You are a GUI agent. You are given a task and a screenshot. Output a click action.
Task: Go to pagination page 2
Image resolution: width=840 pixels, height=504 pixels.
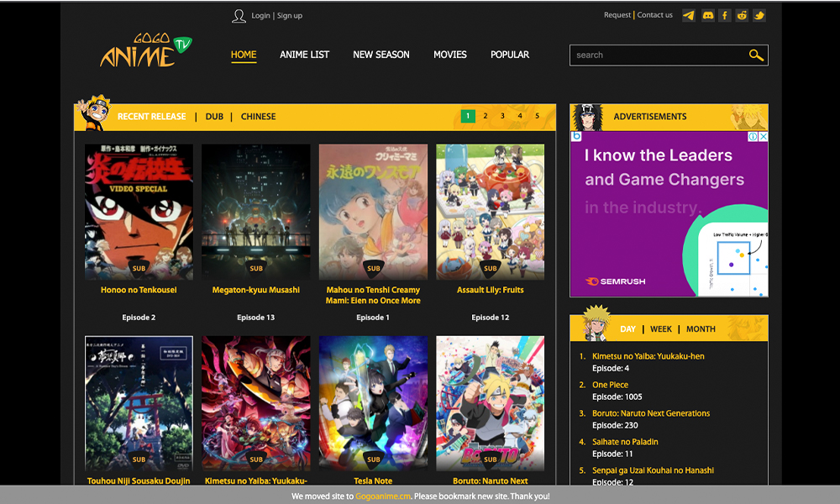tap(486, 116)
